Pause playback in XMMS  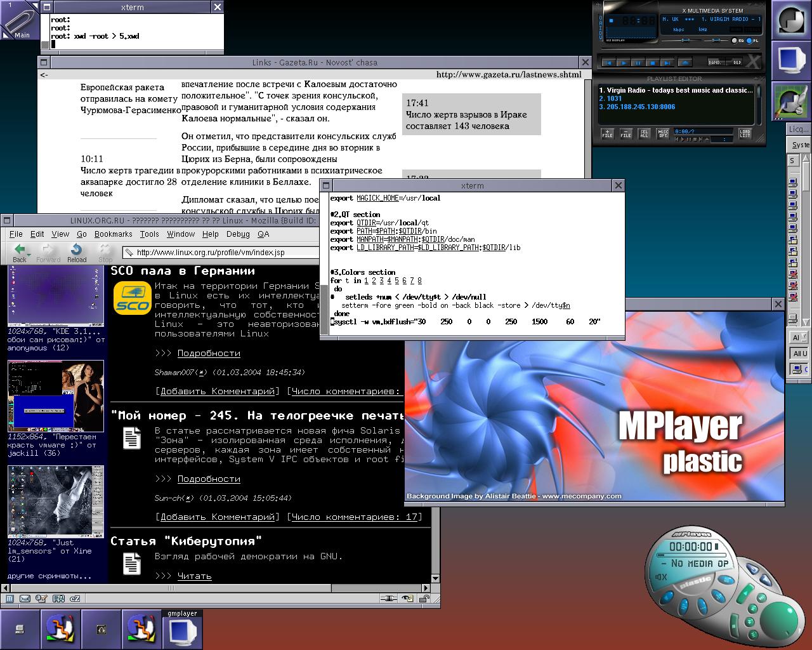click(x=638, y=63)
